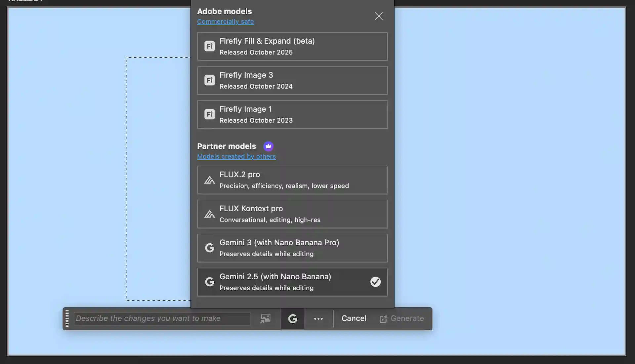
Task: Select the FLUX.2 pro model icon
Action: tap(209, 180)
